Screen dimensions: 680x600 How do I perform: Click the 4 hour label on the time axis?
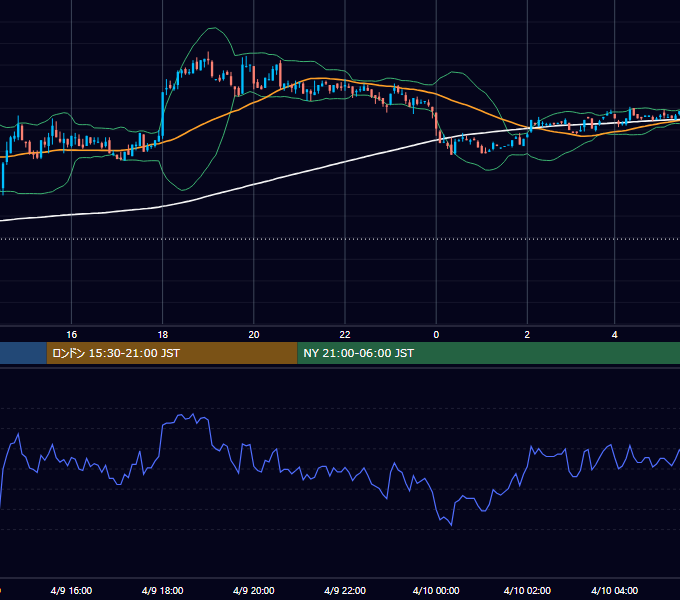tap(615, 335)
